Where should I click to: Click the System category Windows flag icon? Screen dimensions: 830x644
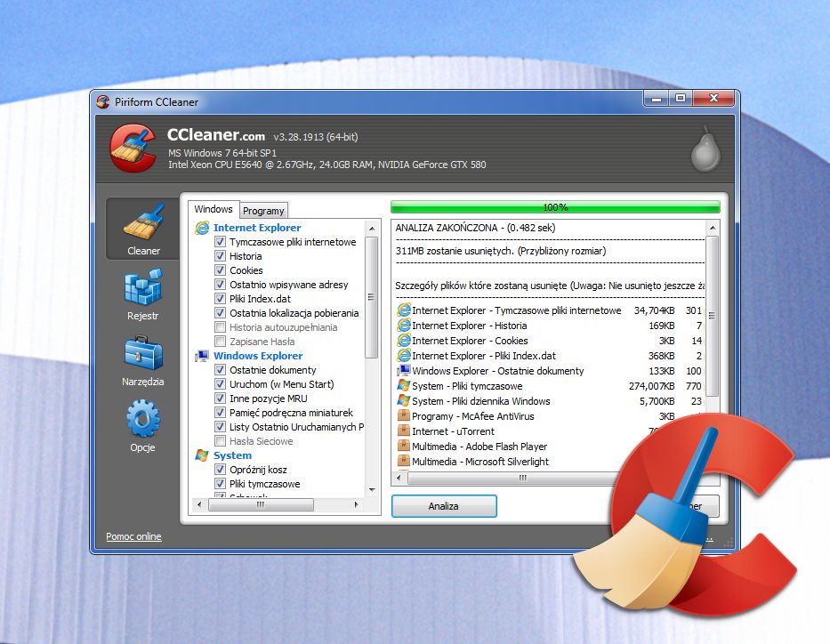(202, 455)
